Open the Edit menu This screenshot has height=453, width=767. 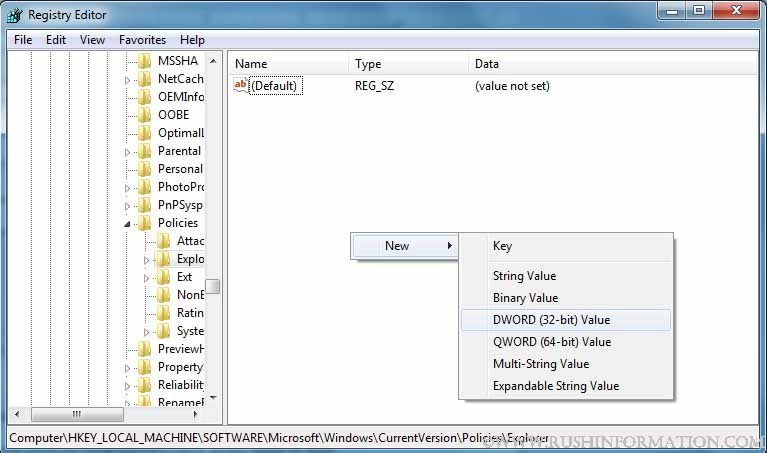[56, 40]
